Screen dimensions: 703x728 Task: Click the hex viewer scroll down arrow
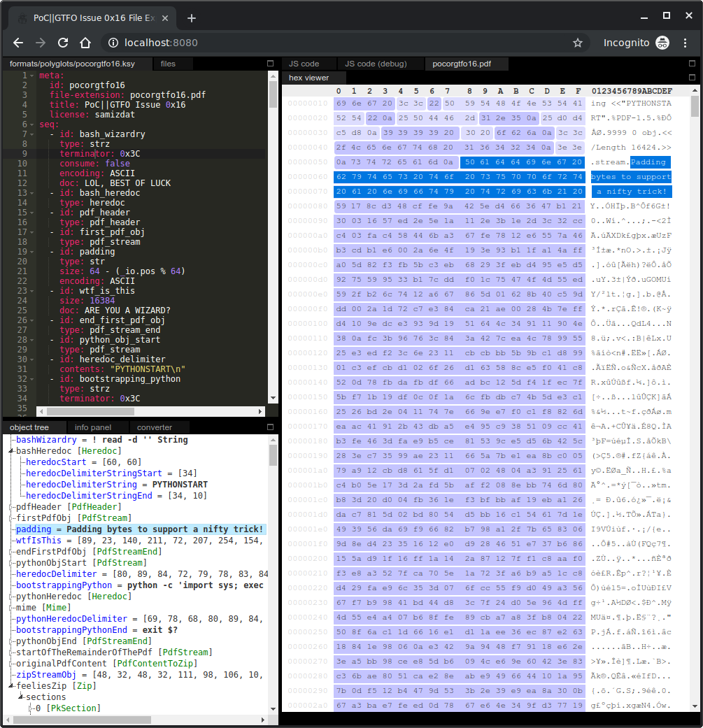695,706
